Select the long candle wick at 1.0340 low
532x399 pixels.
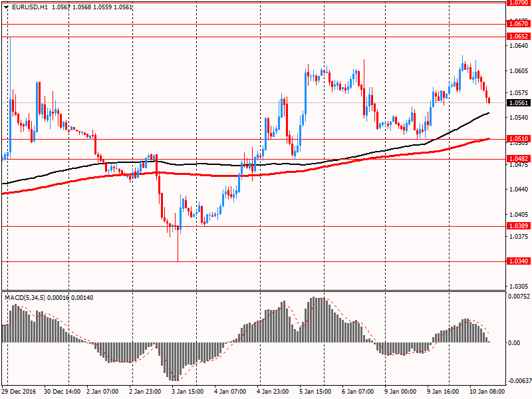(178, 244)
